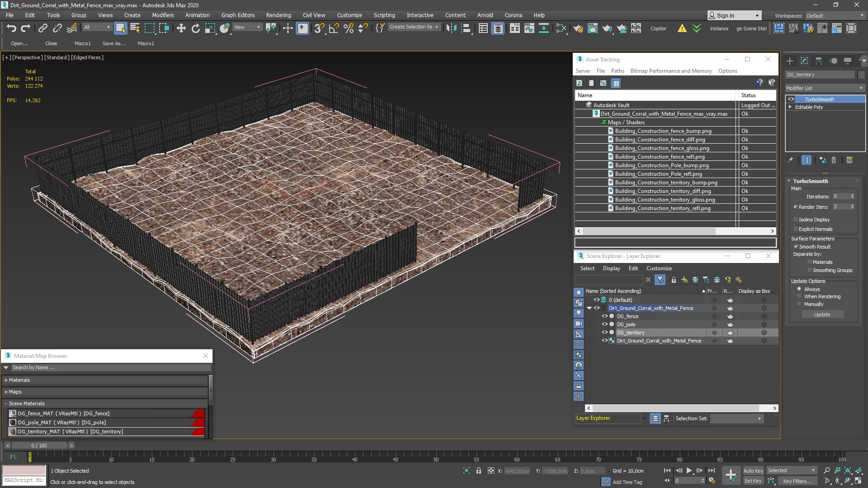Viewport: 868px width, 488px height.
Task: Click the Play Animation button
Action: tap(689, 471)
